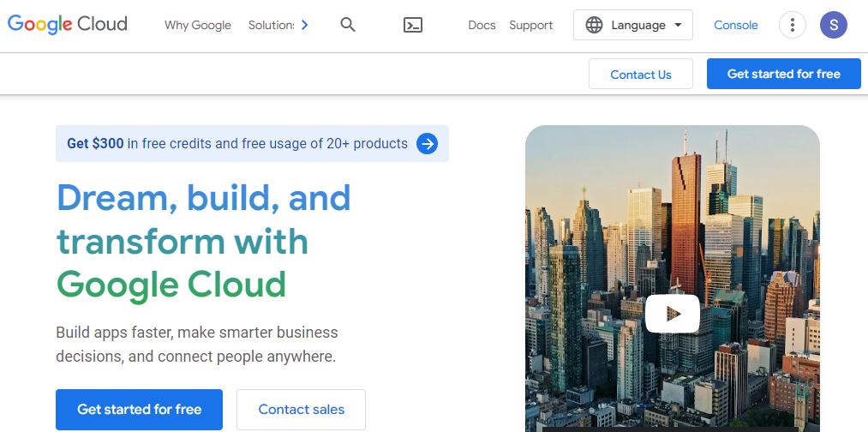The width and height of the screenshot is (868, 432).
Task: Open the Console link
Action: 736,25
